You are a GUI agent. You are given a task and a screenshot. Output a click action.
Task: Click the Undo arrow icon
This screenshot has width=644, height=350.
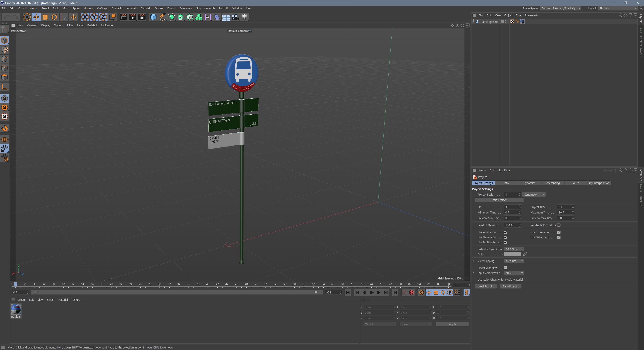pos(7,17)
